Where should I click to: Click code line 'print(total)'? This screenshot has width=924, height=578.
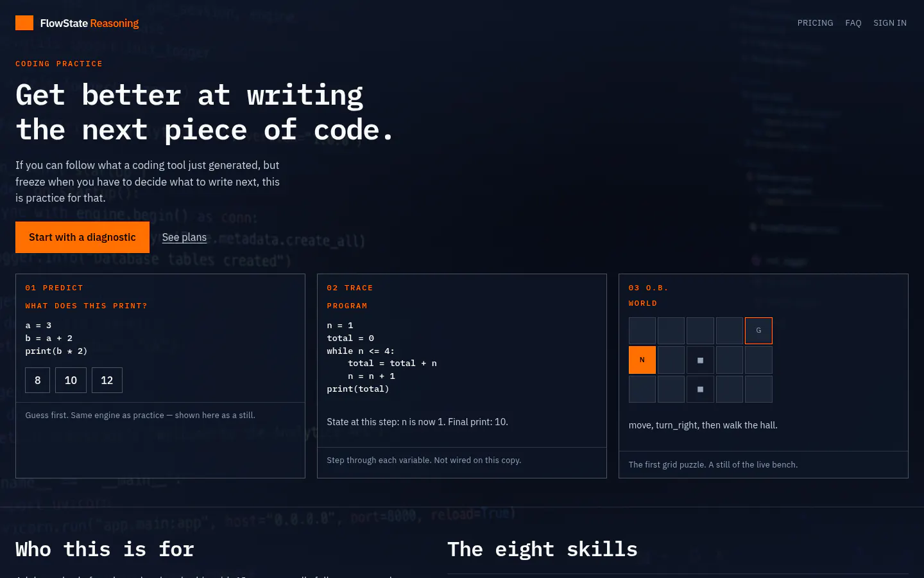click(x=358, y=389)
